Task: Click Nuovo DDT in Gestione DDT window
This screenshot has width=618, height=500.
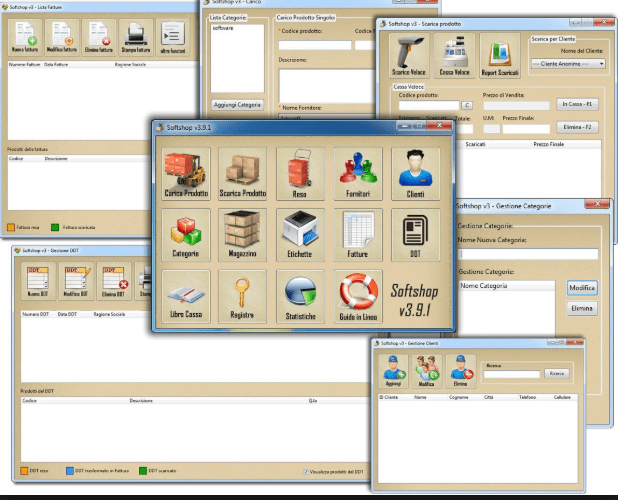Action: [x=38, y=281]
